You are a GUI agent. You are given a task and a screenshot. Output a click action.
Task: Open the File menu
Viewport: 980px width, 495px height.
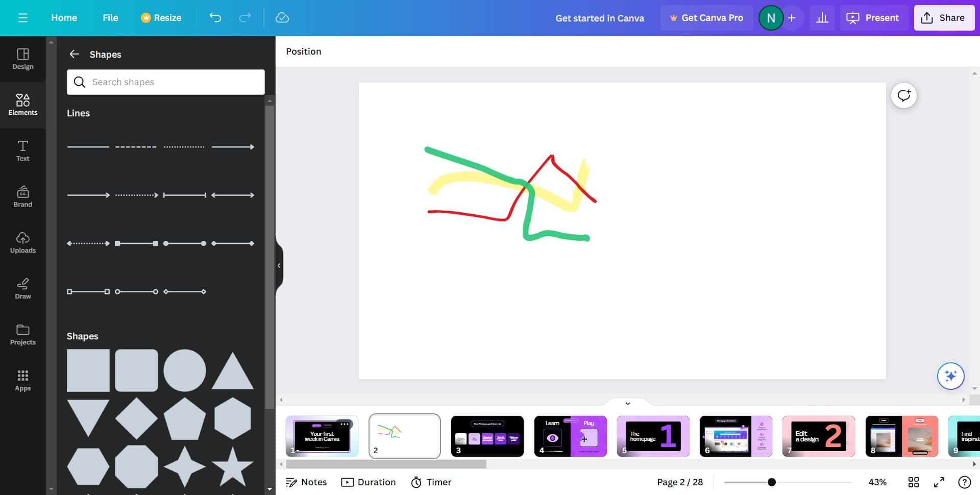click(110, 18)
